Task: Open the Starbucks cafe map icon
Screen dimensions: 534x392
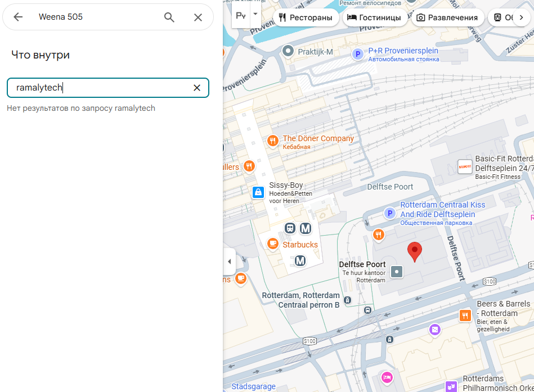Action: [273, 244]
